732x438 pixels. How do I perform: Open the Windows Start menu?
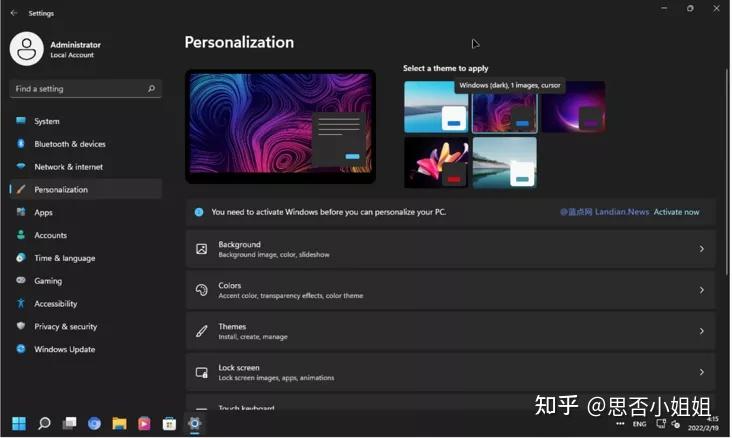coord(19,423)
